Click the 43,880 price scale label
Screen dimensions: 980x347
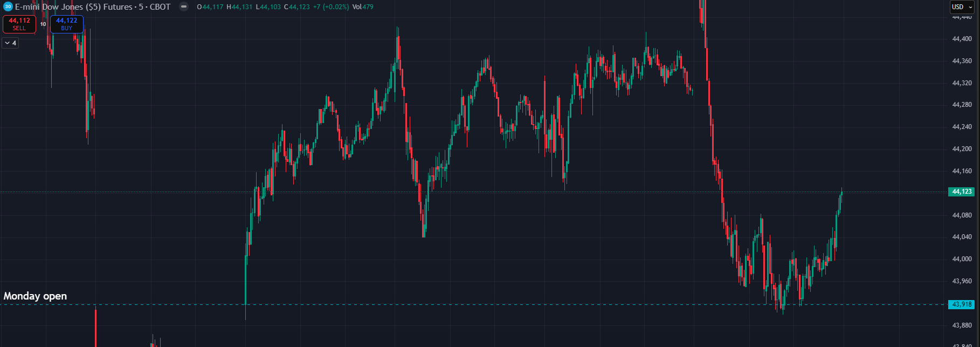pyautogui.click(x=962, y=325)
